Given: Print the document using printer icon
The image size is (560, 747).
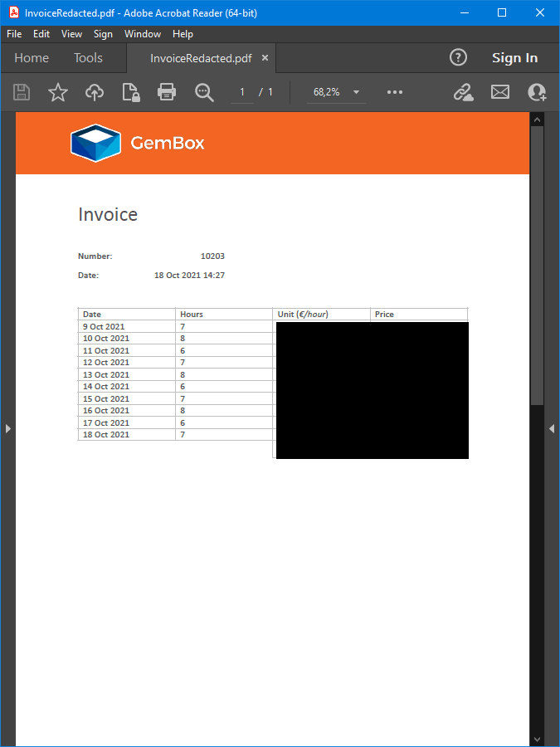Looking at the screenshot, I should 167,92.
